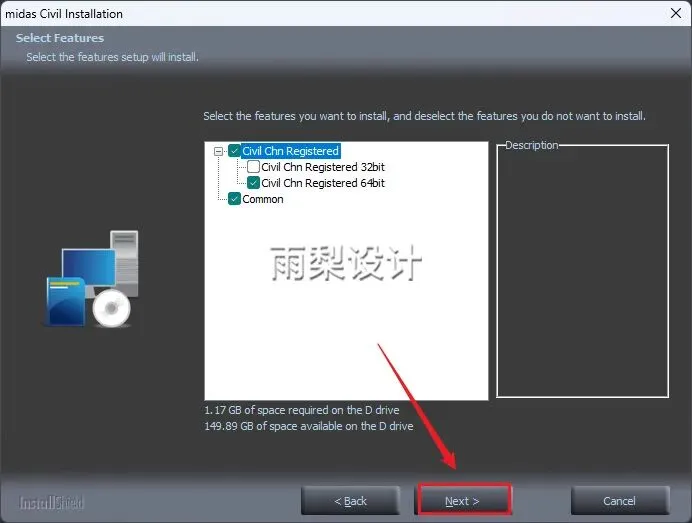Image resolution: width=692 pixels, height=523 pixels.
Task: Close the midas Civil Installation window
Action: (x=675, y=13)
